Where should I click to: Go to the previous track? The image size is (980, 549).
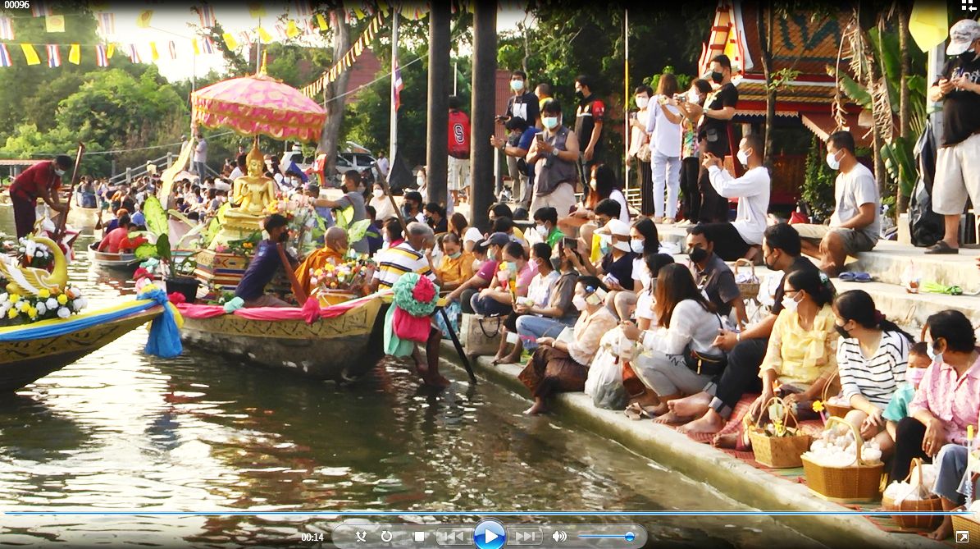pyautogui.click(x=454, y=537)
